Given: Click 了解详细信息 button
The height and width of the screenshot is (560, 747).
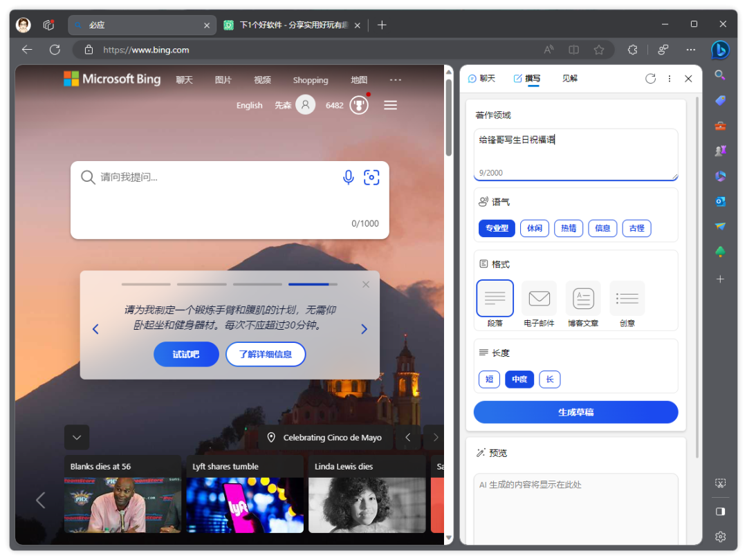Looking at the screenshot, I should pyautogui.click(x=266, y=354).
